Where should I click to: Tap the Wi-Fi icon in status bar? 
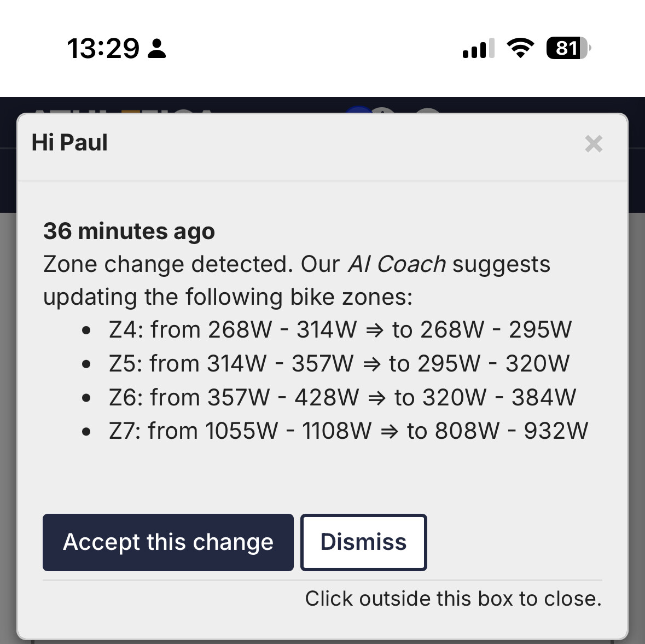pyautogui.click(x=520, y=48)
